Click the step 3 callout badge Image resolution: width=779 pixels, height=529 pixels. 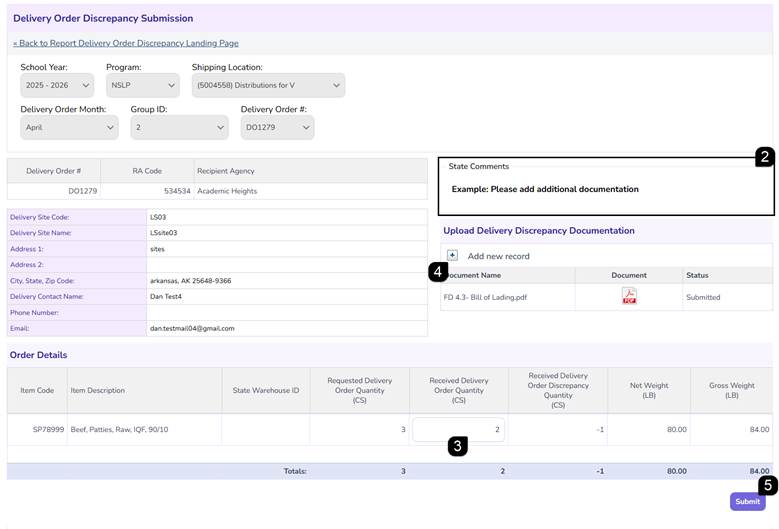click(x=458, y=446)
